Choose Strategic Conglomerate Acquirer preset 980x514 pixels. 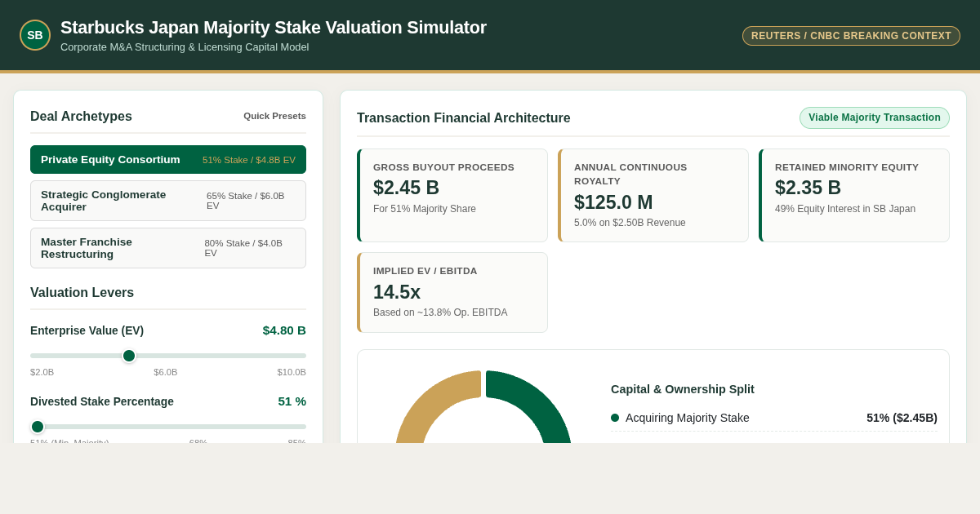click(x=168, y=201)
